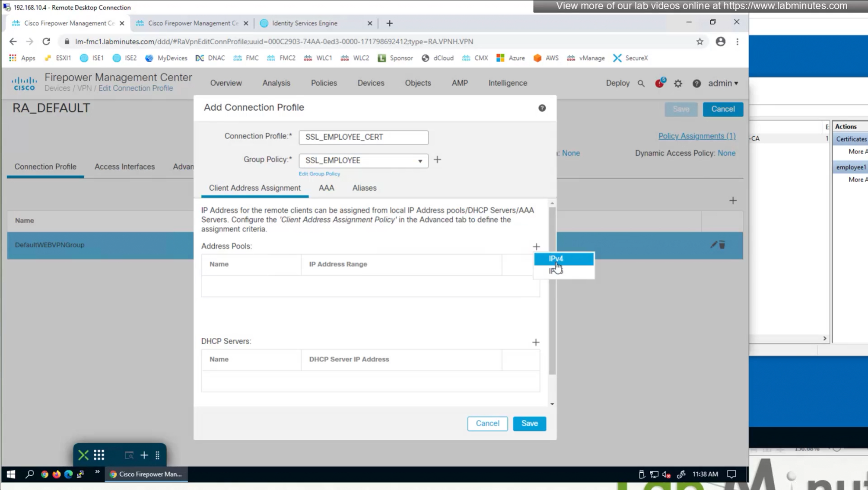Click the search magnifier icon next to Deploy
Image resolution: width=868 pixels, height=490 pixels.
[641, 83]
